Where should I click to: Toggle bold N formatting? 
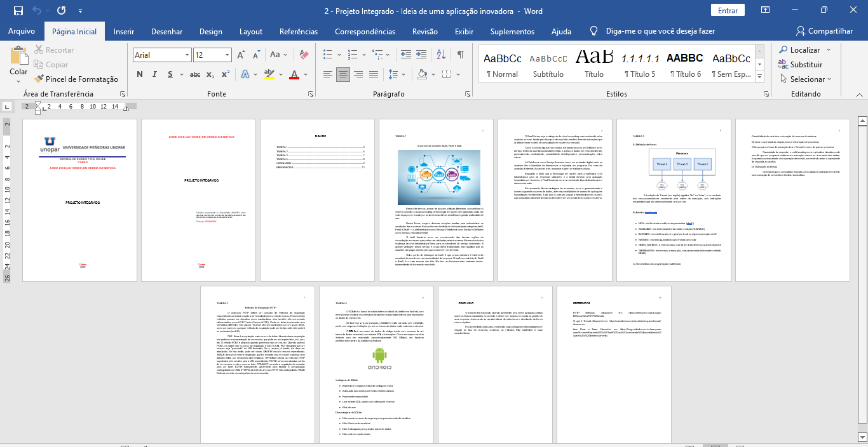[x=140, y=74]
